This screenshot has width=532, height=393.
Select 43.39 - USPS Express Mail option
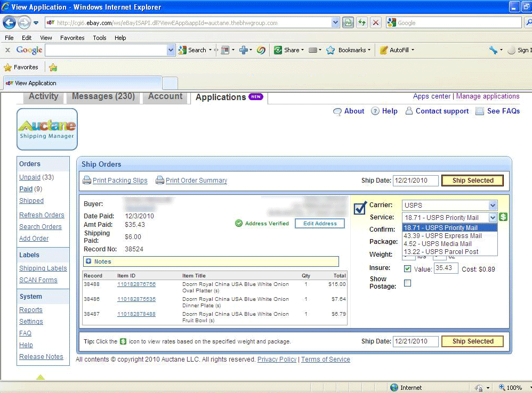(449, 236)
